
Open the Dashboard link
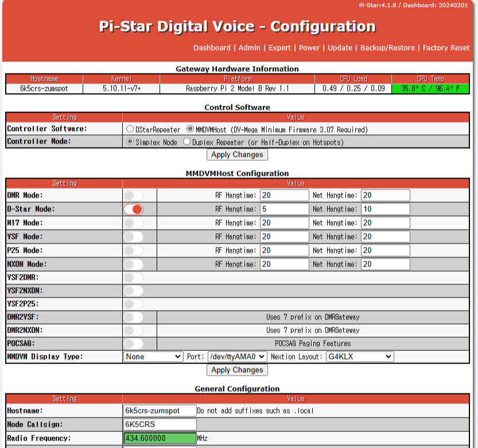point(212,48)
